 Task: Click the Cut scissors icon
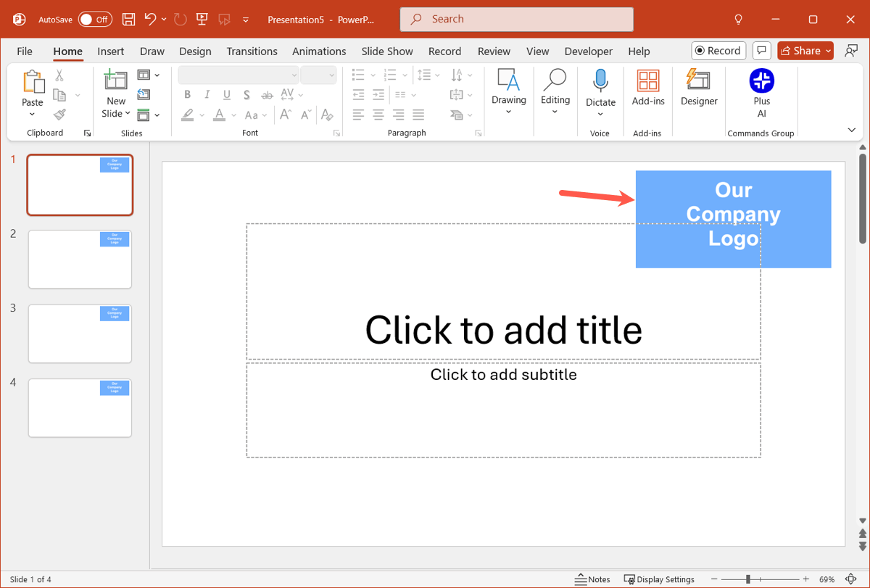[59, 75]
